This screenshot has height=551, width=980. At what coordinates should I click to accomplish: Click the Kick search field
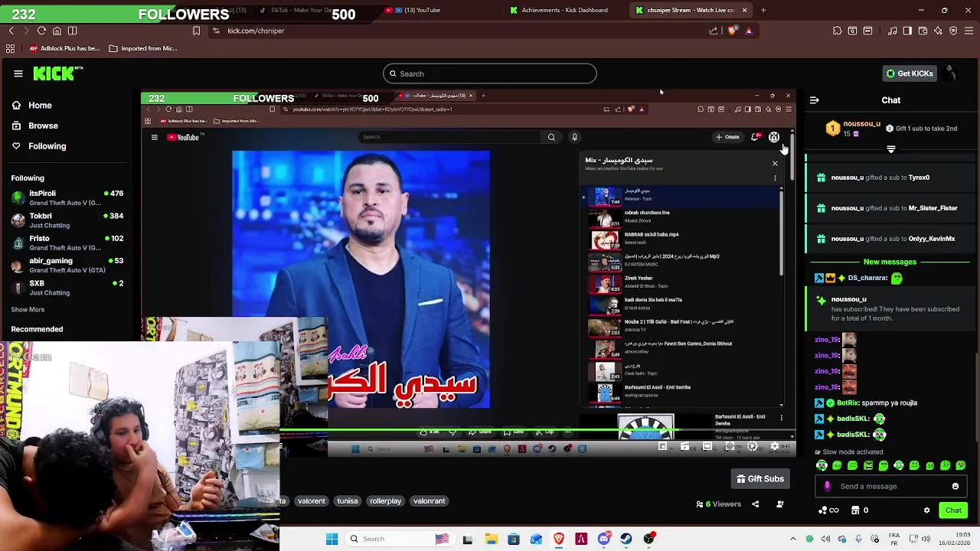(490, 73)
